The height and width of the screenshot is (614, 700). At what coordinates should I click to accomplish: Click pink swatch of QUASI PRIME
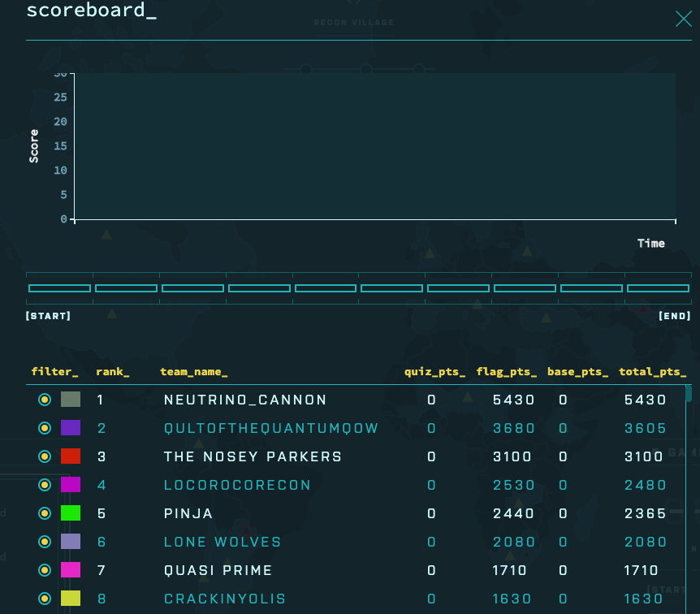(x=71, y=570)
